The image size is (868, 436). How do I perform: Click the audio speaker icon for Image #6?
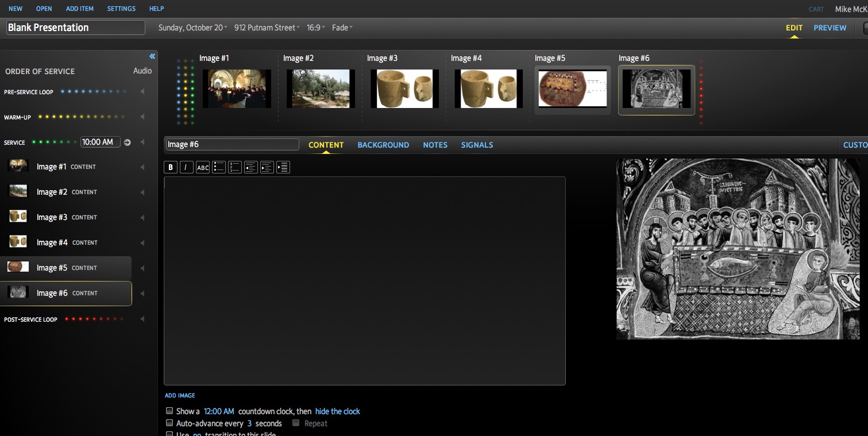point(142,294)
